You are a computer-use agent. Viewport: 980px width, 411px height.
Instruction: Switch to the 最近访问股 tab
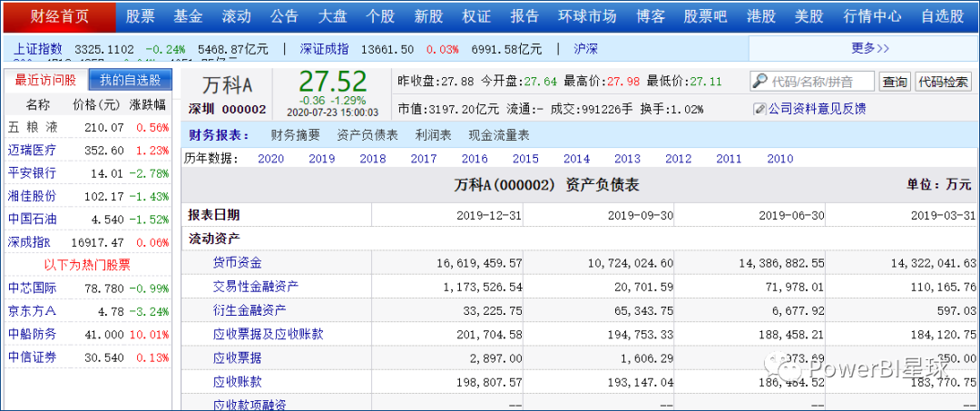45,80
